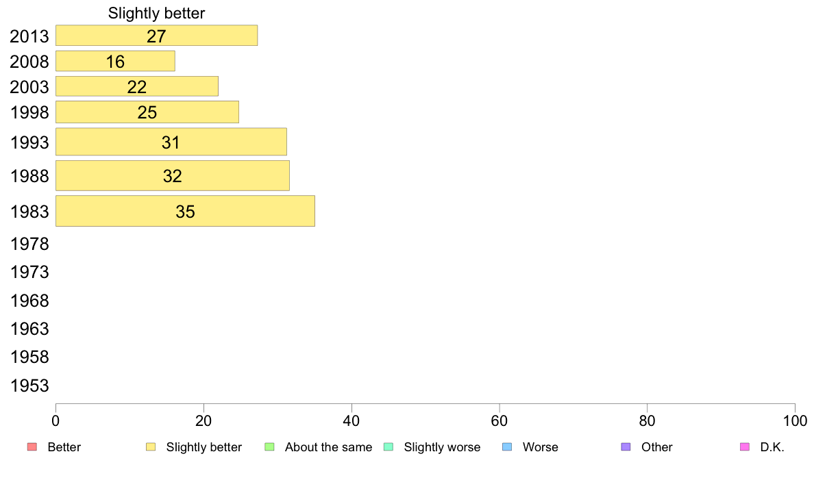
Task: Click the 2008 bar with value 16
Action: coord(115,61)
